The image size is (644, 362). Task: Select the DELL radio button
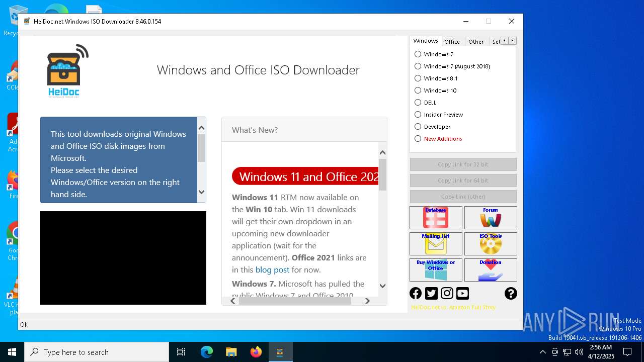(418, 102)
